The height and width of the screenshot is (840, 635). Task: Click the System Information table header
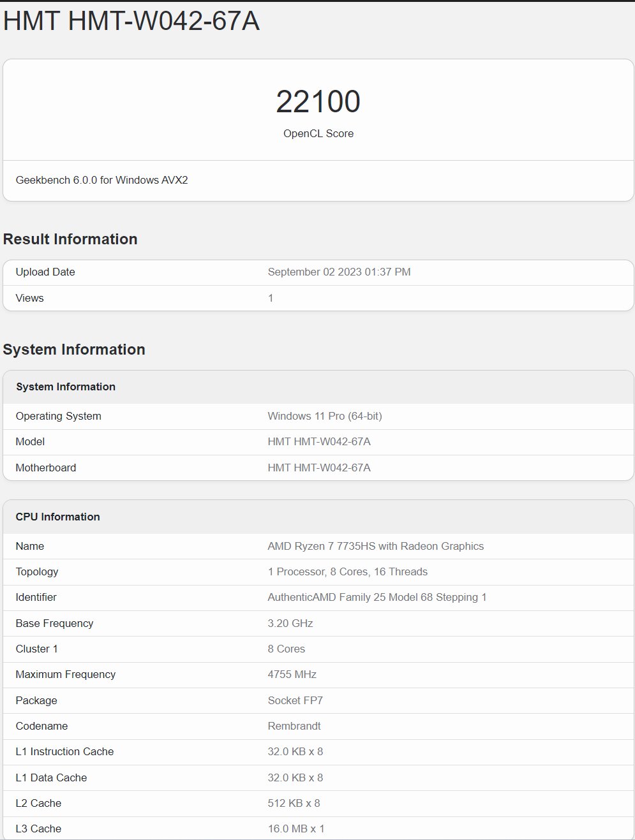pyautogui.click(x=318, y=387)
